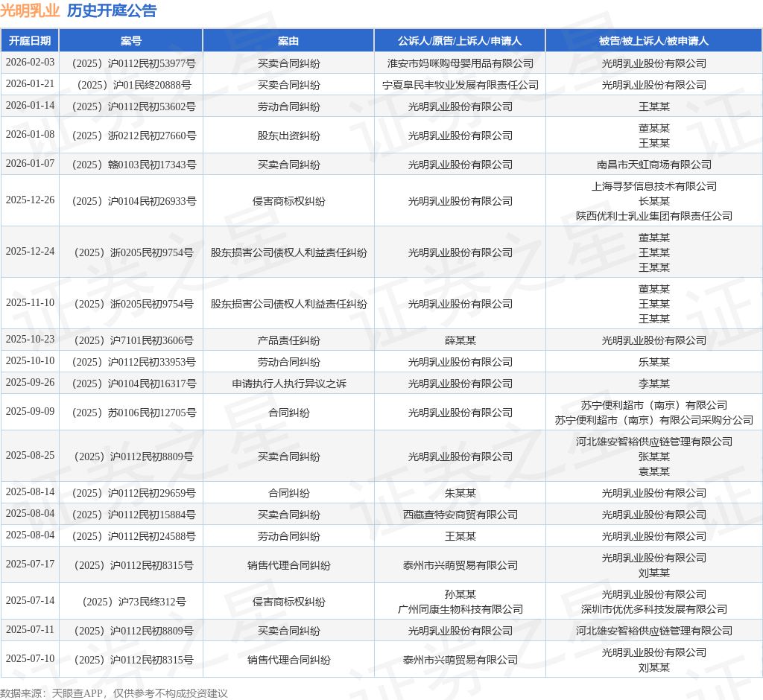
Task: Click the date 2025-11-10
Action: [x=30, y=302]
